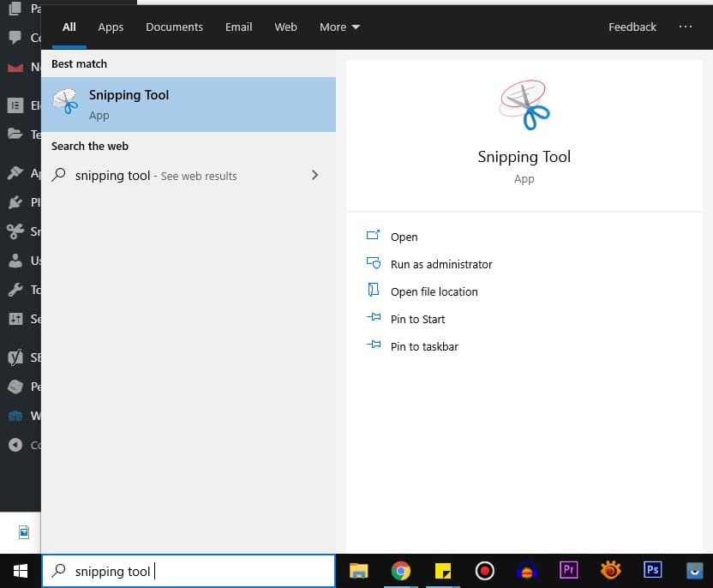This screenshot has width=713, height=588.
Task: Open the orange eye app in taskbar
Action: pyautogui.click(x=611, y=570)
